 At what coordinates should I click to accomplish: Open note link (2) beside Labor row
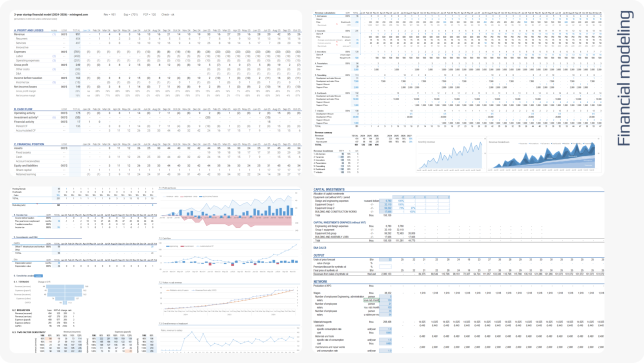tap(54, 56)
